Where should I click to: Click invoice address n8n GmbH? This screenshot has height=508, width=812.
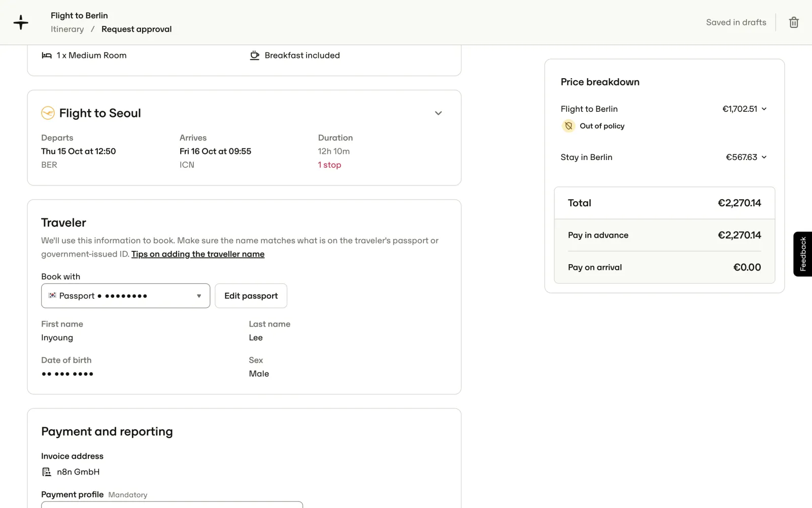point(78,472)
